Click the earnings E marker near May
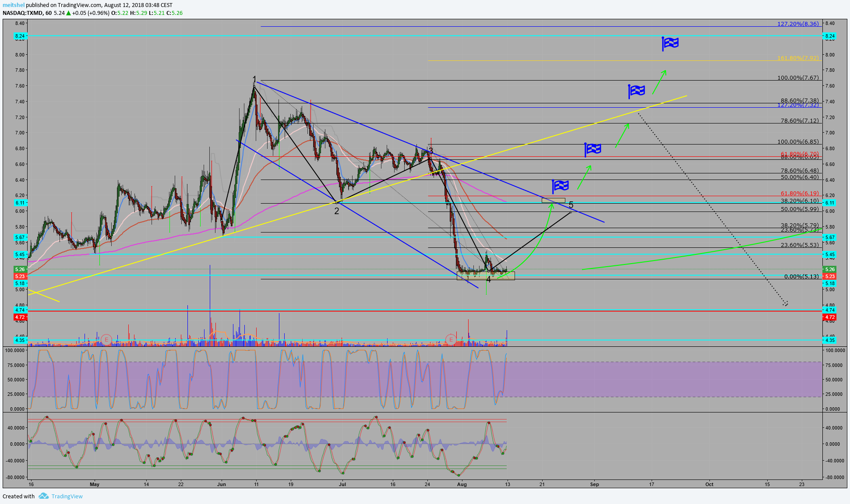 click(x=106, y=339)
